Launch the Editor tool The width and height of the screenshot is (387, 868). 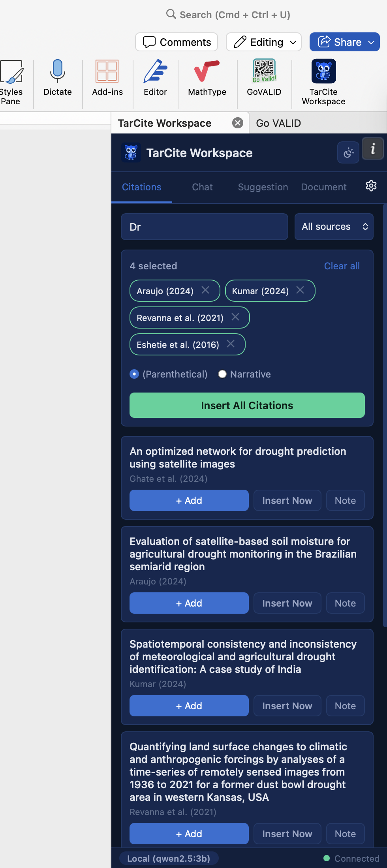pos(155,78)
